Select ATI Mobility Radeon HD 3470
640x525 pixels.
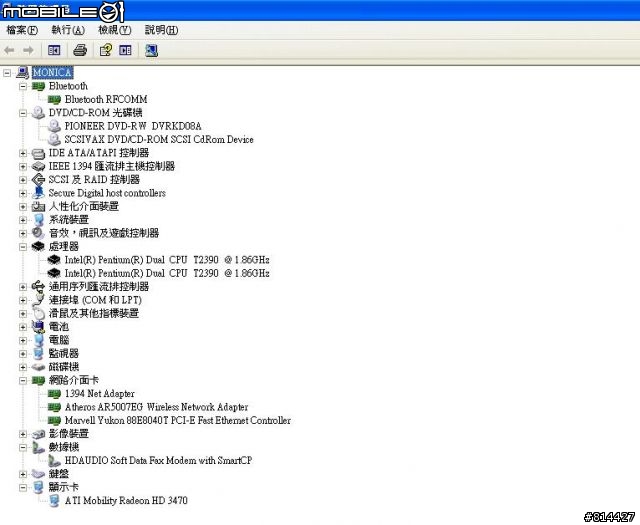pos(126,501)
